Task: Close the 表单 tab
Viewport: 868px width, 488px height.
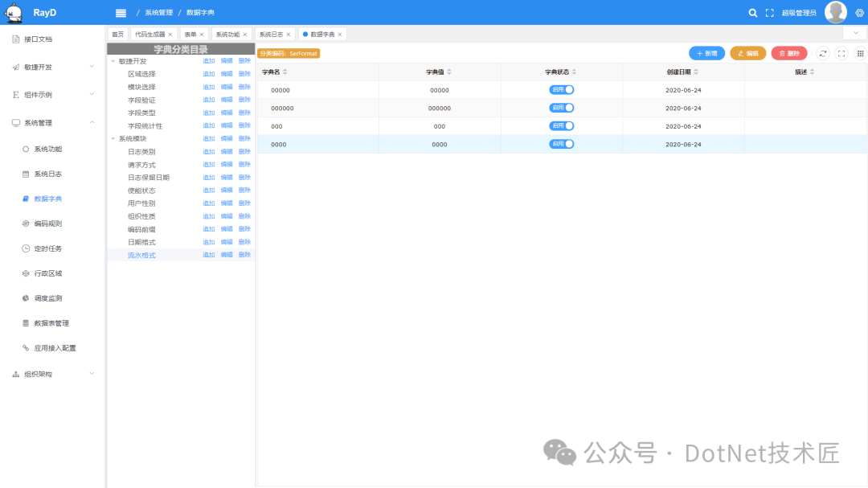Action: coord(202,35)
